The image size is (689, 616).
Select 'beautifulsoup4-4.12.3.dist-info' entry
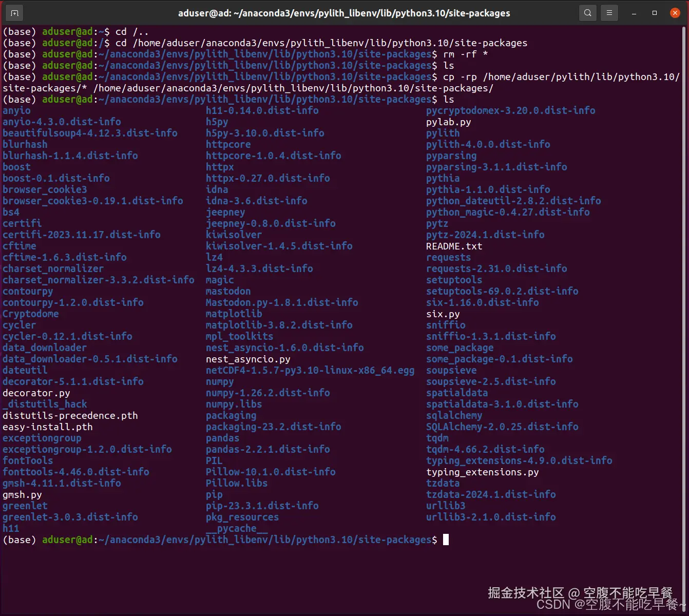90,133
